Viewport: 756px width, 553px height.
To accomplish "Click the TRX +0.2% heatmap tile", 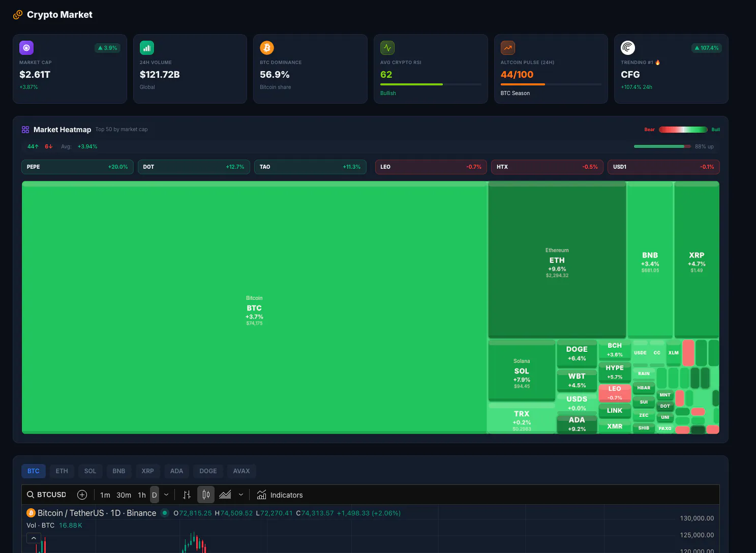I will coord(522,418).
